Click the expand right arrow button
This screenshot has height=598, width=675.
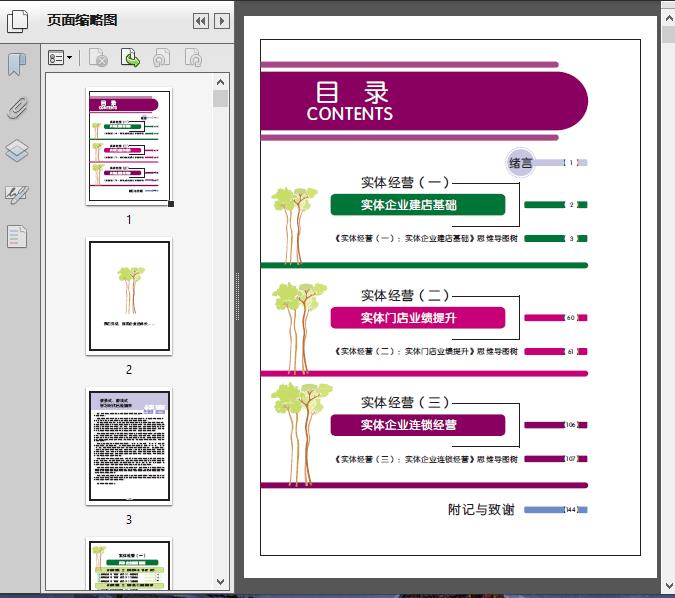point(222,21)
